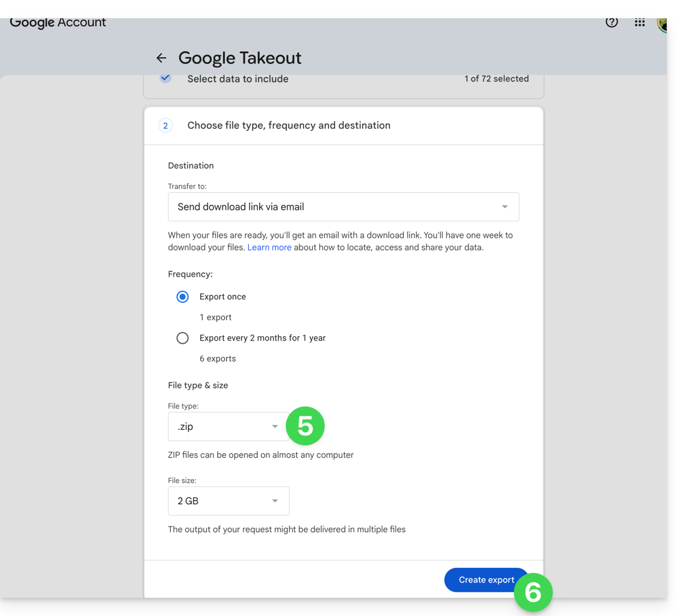Follow the Learn more link
Screen dimensions: 685x616
point(269,247)
